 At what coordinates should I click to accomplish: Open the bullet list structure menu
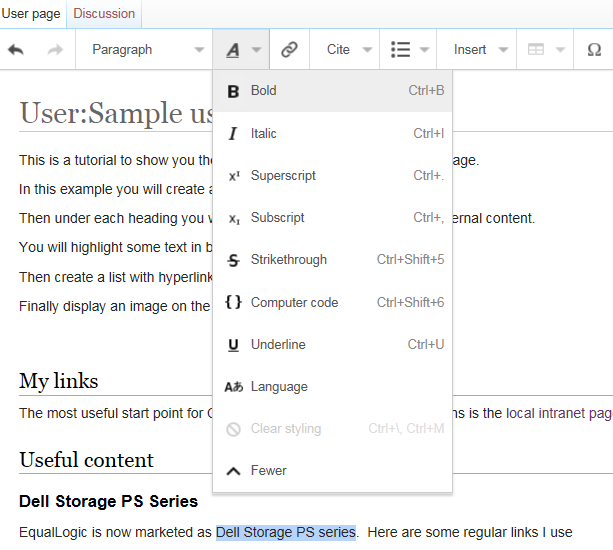(410, 49)
